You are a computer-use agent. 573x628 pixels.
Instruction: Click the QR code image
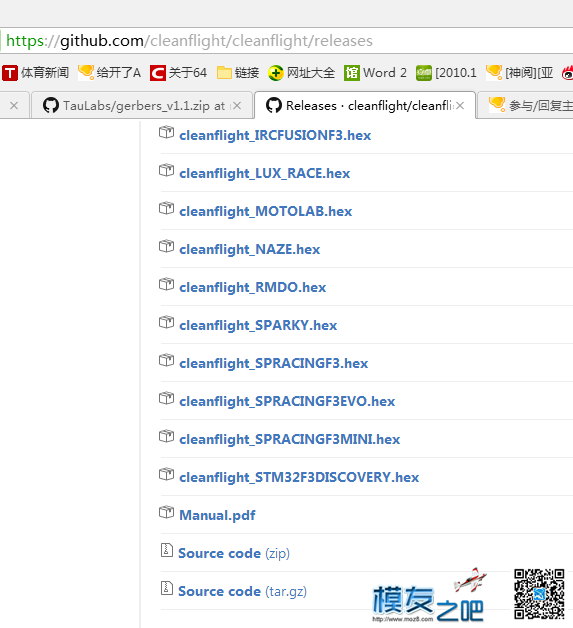(x=539, y=594)
